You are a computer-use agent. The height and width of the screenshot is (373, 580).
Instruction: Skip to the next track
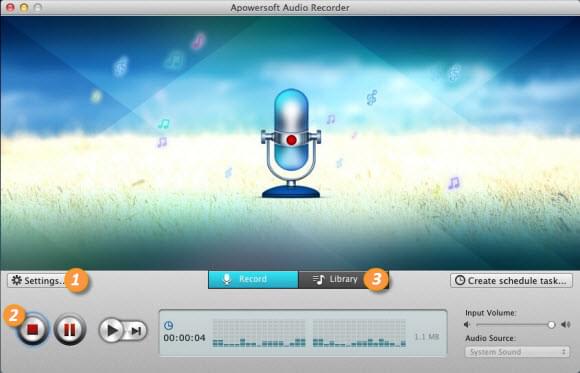pos(136,330)
